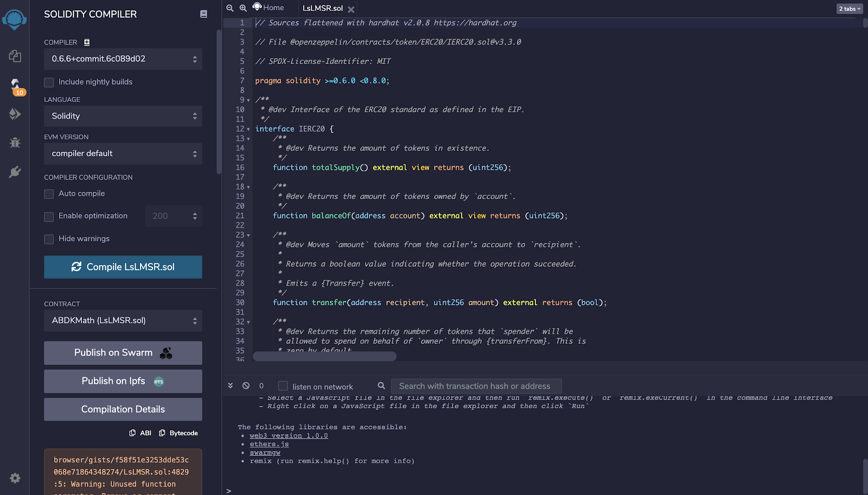The width and height of the screenshot is (868, 495).
Task: Collapse the fold arrow at line 23
Action: (248, 235)
